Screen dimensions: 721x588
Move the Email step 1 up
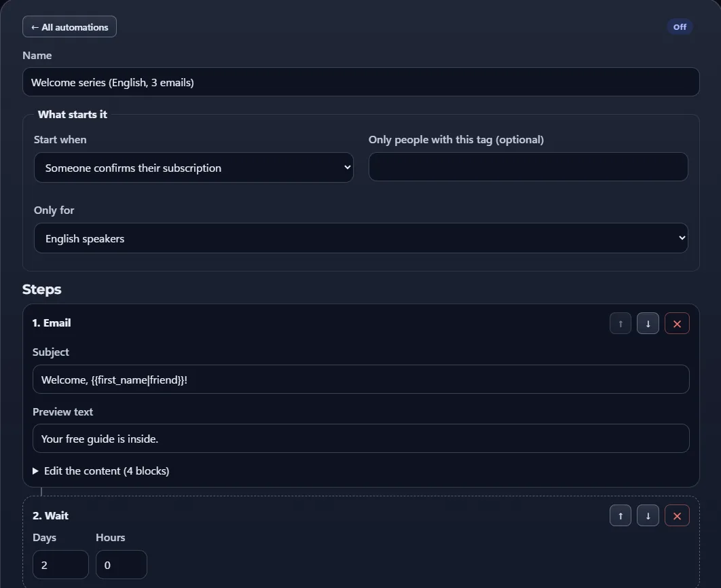coord(621,323)
